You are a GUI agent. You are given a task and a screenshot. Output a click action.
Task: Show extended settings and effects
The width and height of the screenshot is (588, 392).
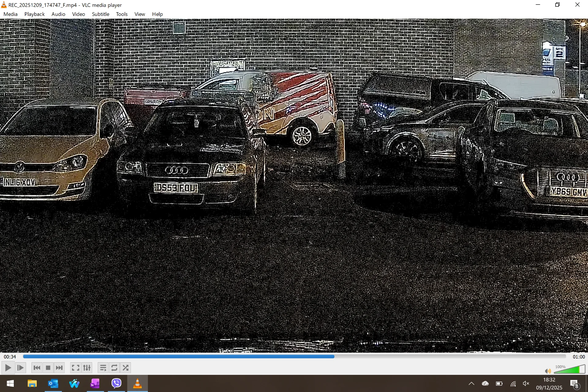click(x=87, y=368)
